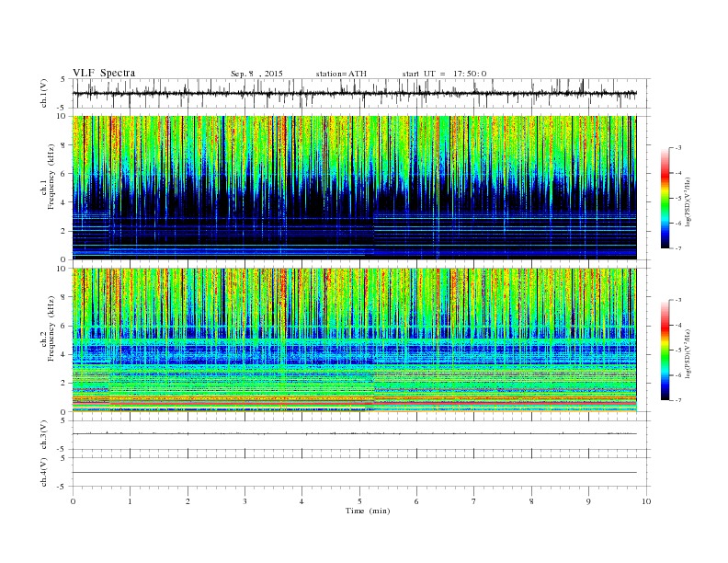The image size is (728, 563).
Task: Click the "1" minute time axis tick label
Action: coord(130,501)
